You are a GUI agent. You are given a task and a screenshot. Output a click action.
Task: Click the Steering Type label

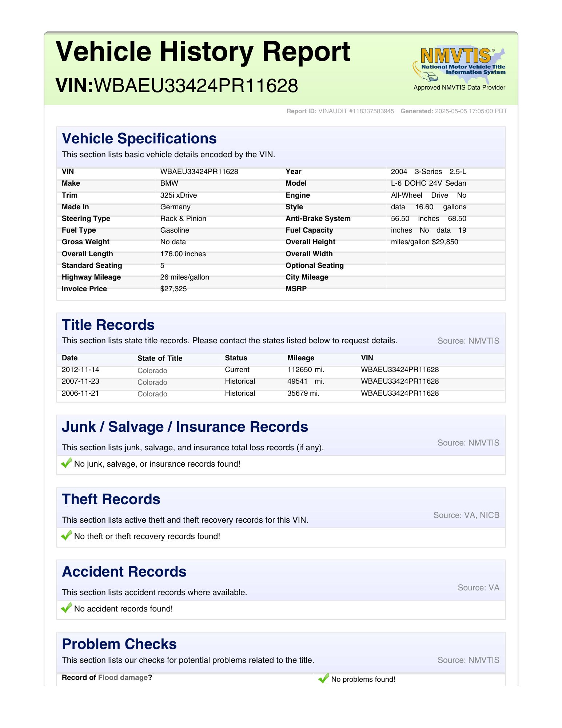click(86, 218)
